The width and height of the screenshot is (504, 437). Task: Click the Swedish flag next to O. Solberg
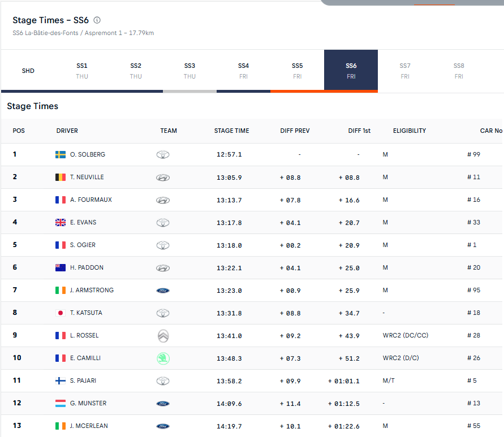[x=61, y=154]
